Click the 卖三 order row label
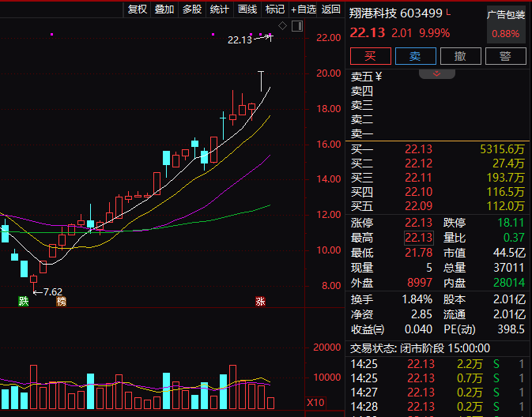 [362, 106]
